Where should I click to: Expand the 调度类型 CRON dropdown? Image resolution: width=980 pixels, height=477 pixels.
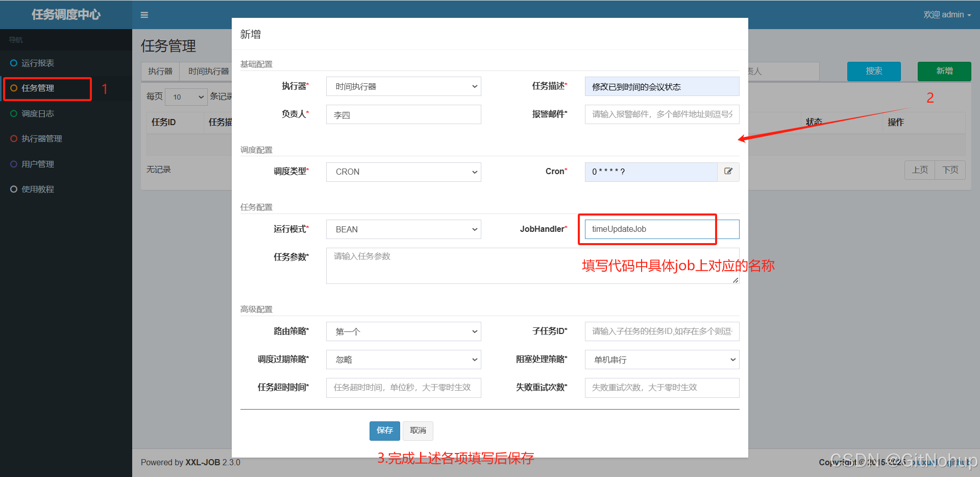(x=403, y=172)
